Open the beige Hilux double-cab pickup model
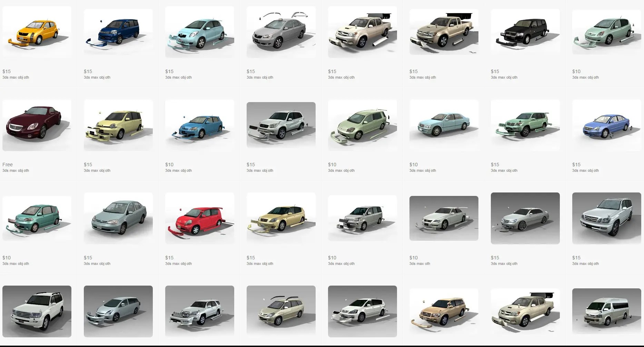This screenshot has width=644, height=347. click(362, 31)
